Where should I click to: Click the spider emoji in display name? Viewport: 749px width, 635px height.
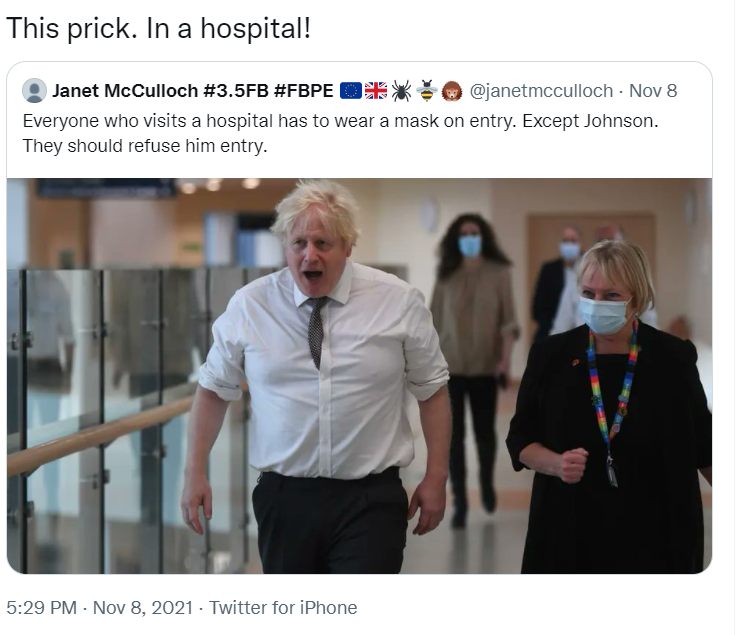(401, 91)
